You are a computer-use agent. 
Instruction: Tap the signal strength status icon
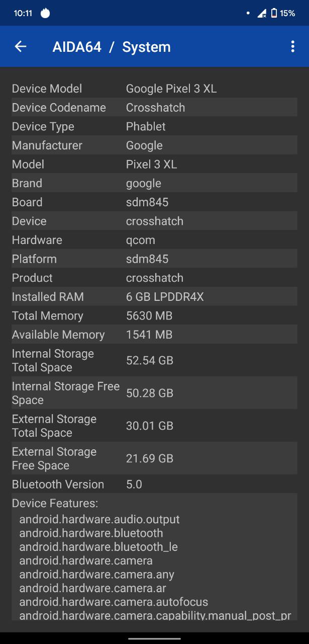pos(262,14)
